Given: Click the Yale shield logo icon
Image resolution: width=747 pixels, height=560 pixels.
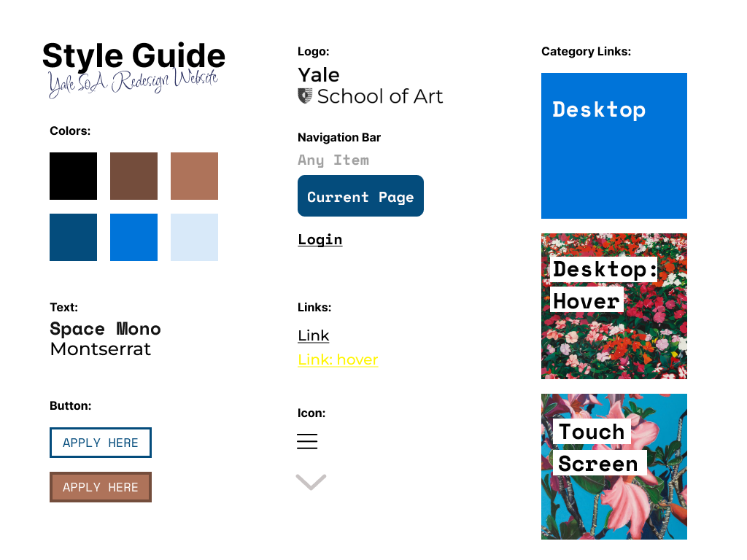Looking at the screenshot, I should [x=306, y=96].
